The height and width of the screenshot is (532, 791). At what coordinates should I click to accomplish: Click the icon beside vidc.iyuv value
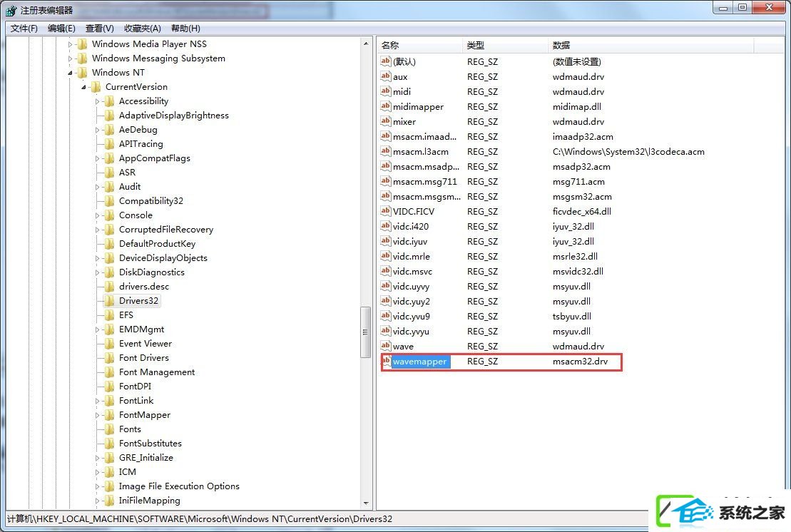point(385,241)
